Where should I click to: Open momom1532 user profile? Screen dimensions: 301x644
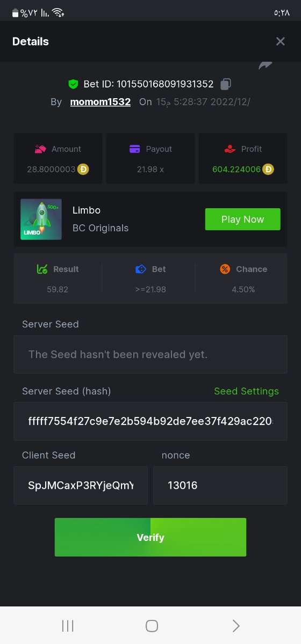click(100, 101)
